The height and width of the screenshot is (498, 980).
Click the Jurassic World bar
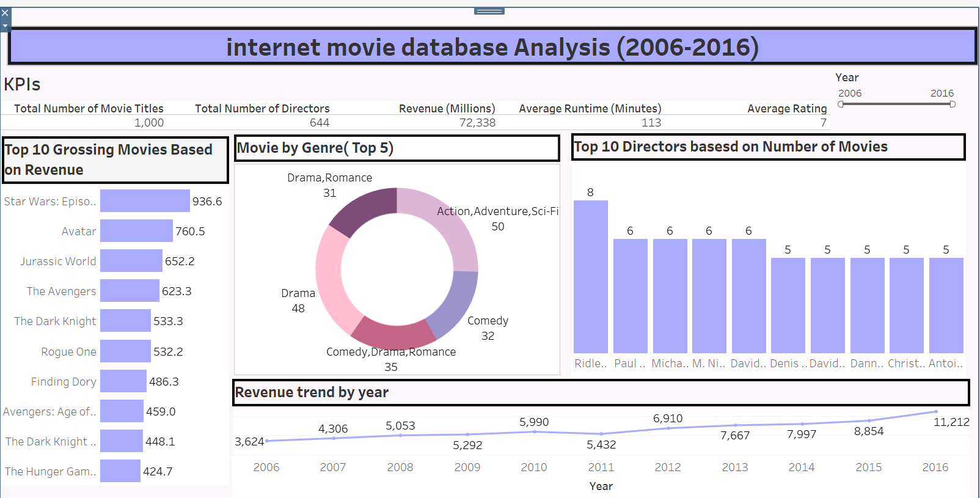pos(131,261)
